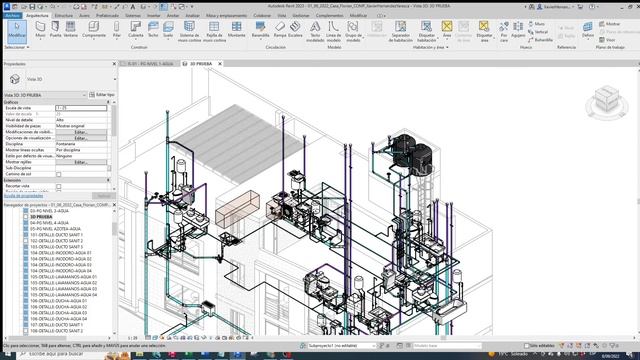Select the Etiquetar área tool

(x=484, y=31)
